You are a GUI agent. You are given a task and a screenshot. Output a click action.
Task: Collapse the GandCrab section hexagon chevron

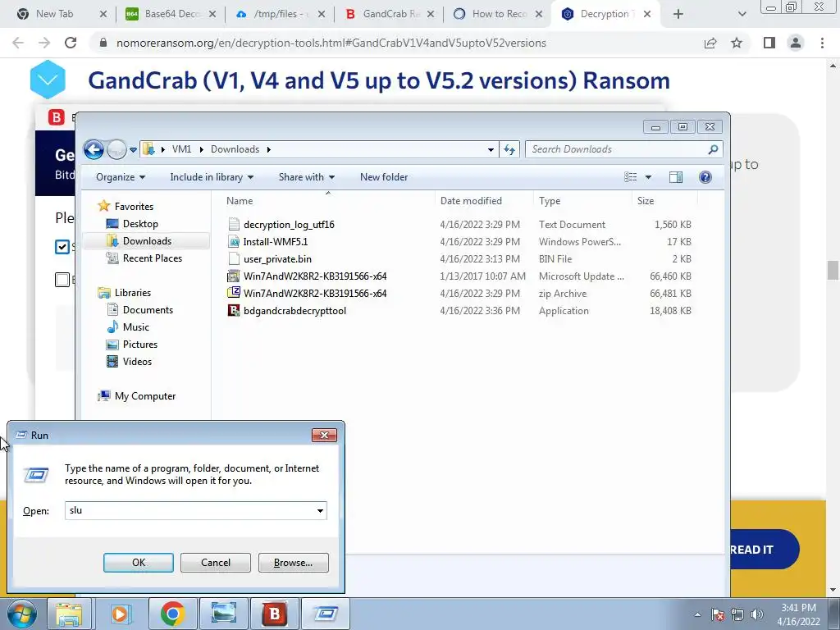48,80
